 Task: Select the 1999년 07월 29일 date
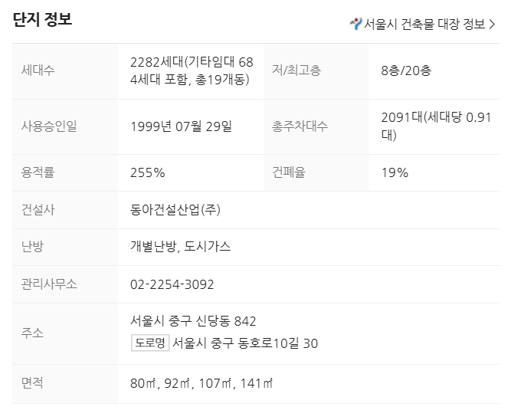click(181, 126)
